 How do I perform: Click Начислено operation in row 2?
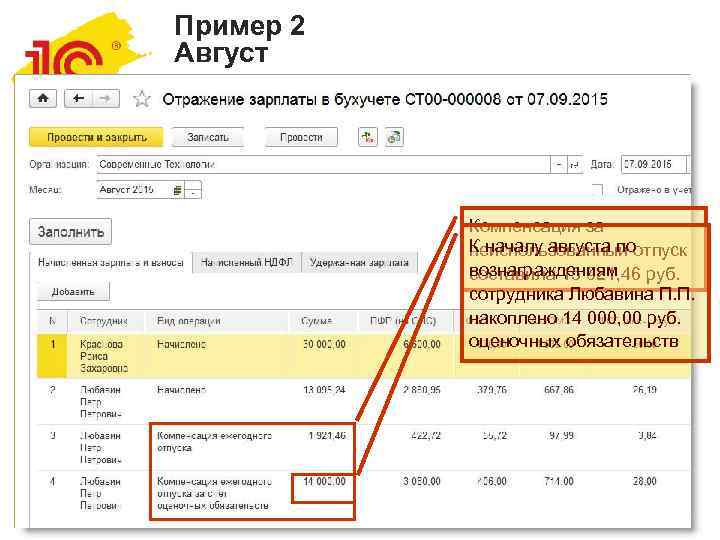coord(181,390)
